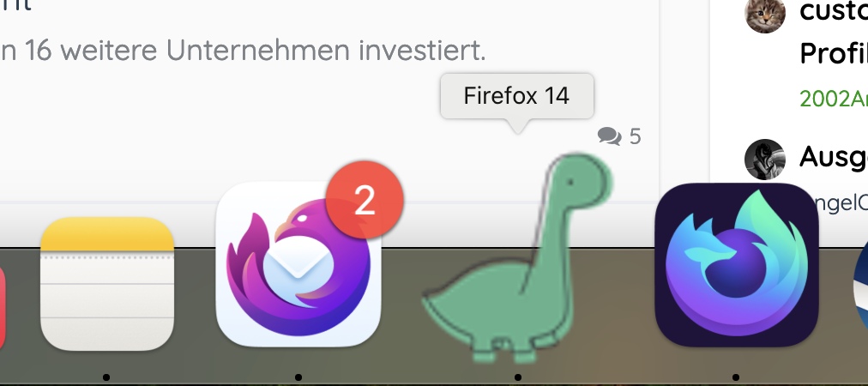Click the speech bubbles comments icon
868x386 pixels.
[610, 136]
